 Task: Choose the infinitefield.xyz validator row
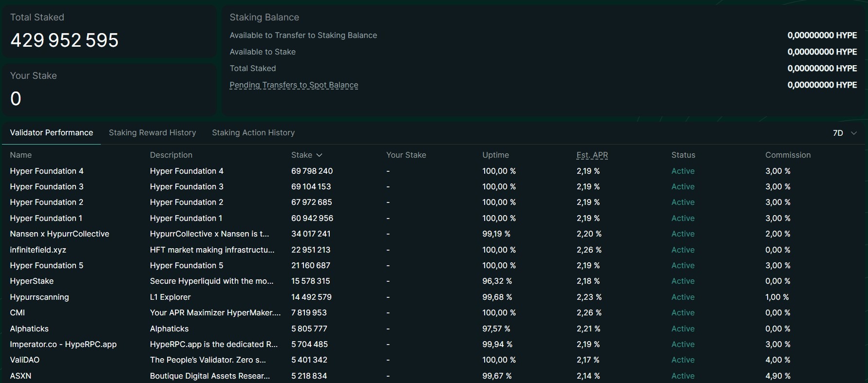[434, 250]
